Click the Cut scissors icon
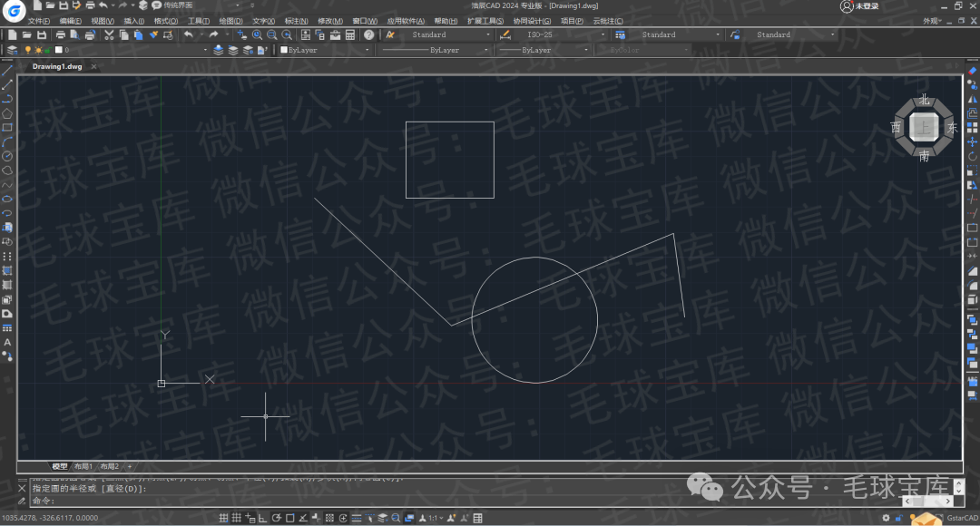980x526 pixels. [109, 35]
